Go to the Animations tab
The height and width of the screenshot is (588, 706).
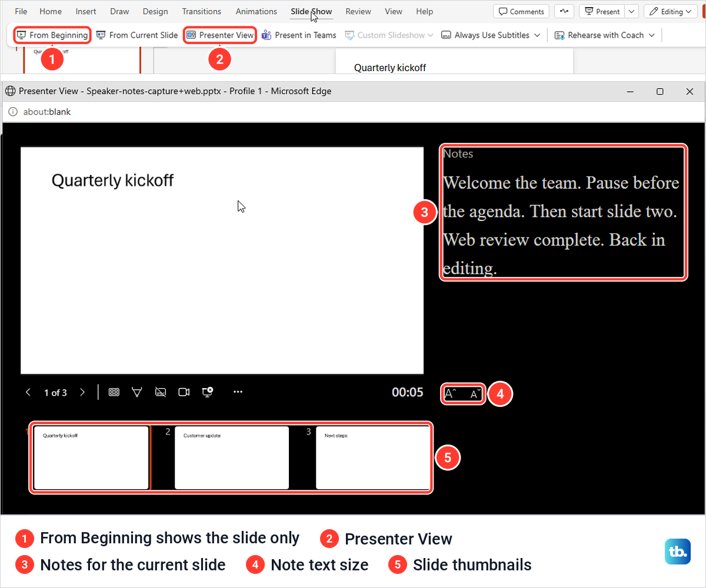pyautogui.click(x=256, y=11)
